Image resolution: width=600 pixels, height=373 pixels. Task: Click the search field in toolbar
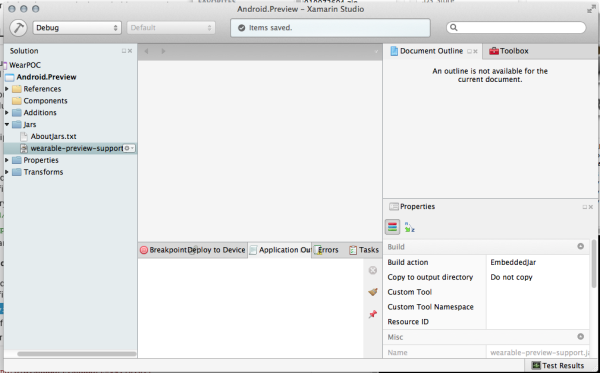[x=516, y=28]
